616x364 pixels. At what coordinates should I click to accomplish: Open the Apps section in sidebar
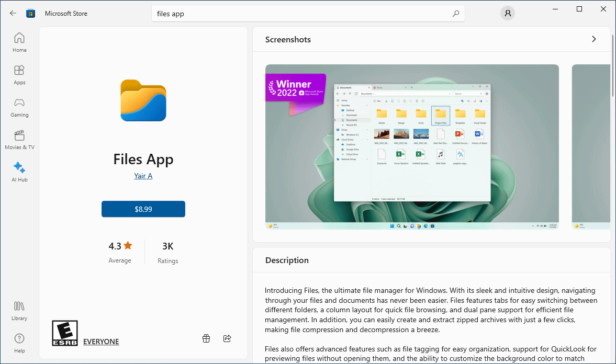pos(19,75)
